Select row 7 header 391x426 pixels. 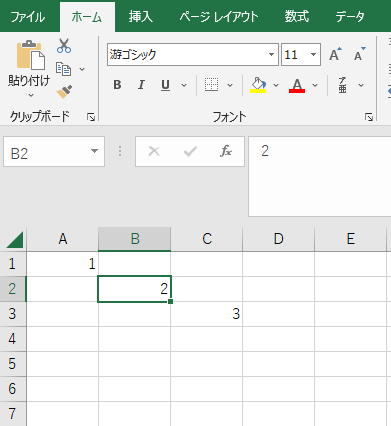[13, 414]
